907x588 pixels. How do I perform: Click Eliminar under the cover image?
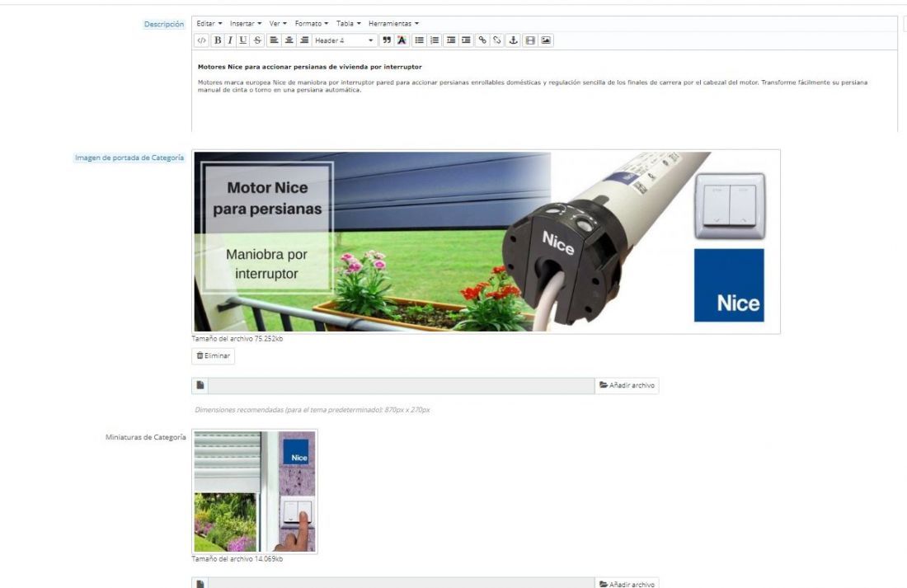click(x=213, y=356)
